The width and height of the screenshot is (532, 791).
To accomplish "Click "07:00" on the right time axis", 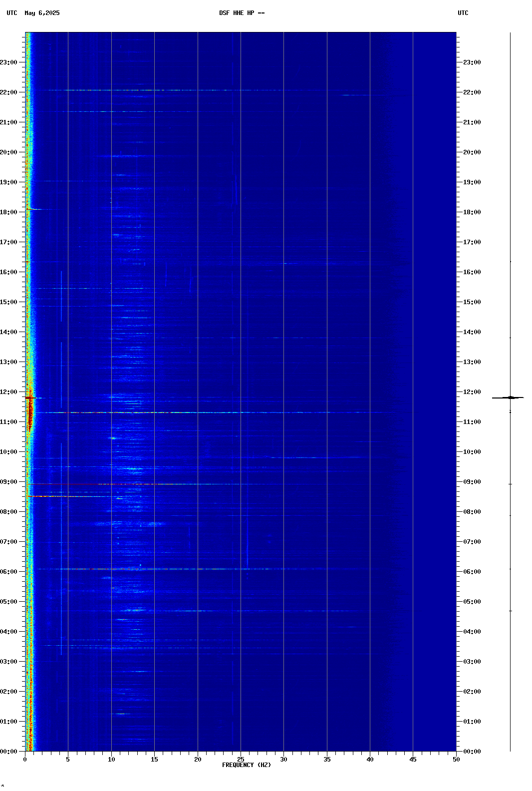I will (472, 542).
